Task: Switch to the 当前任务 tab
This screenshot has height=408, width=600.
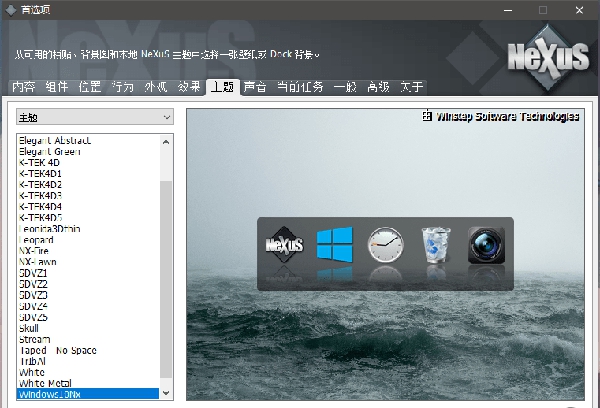Action: 301,87
